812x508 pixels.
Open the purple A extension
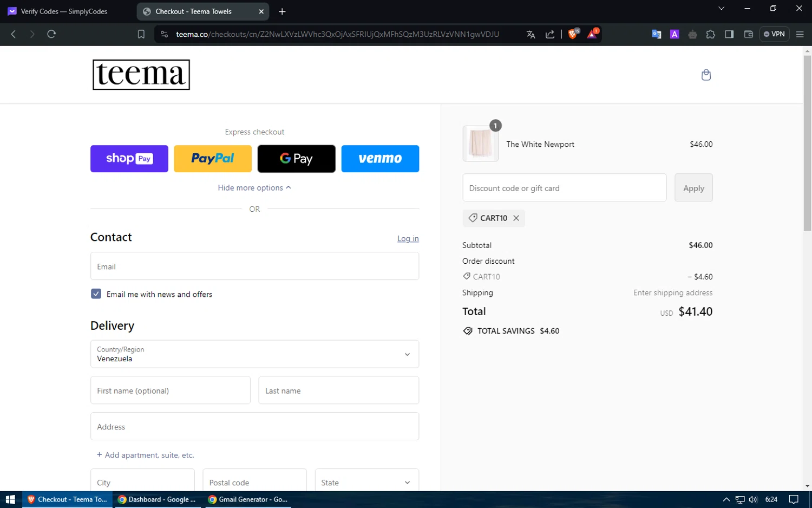pos(675,34)
